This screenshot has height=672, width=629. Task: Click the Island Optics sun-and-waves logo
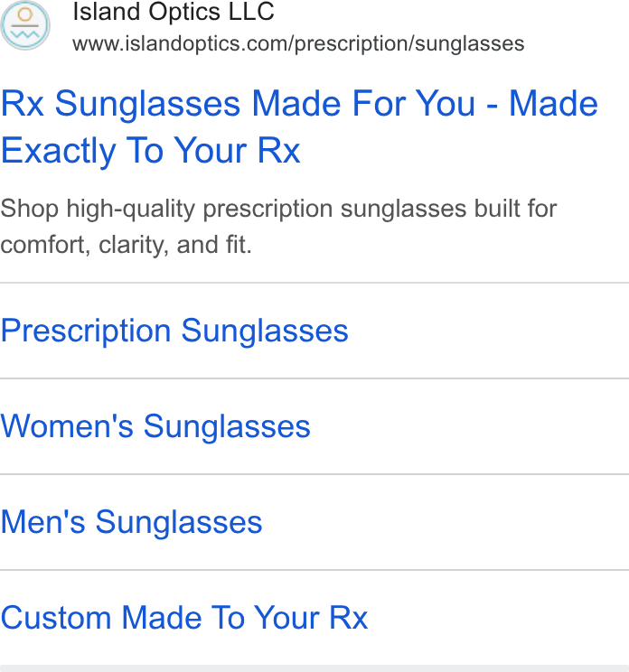coord(25,25)
